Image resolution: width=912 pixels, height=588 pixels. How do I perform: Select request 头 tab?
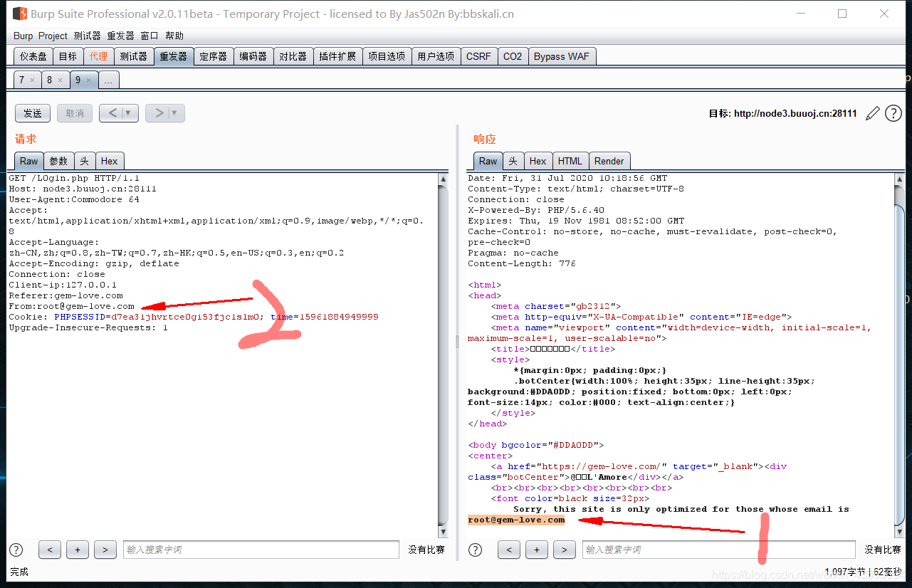(x=84, y=161)
